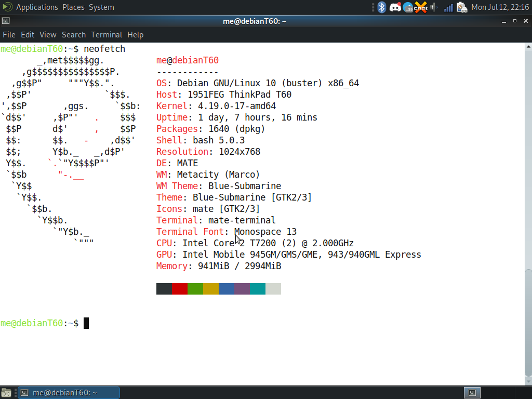Click the clock showing Mon Jul 12
Image resolution: width=532 pixels, height=399 pixels.
coord(499,7)
